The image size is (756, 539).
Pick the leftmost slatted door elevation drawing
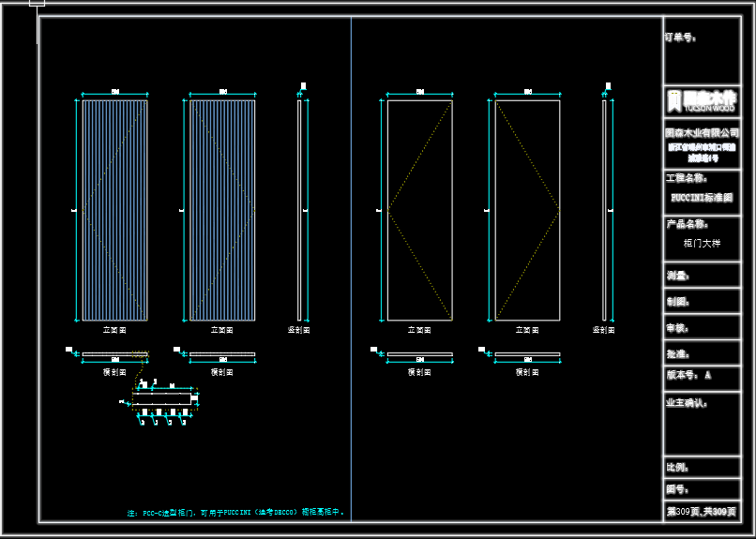click(x=114, y=210)
